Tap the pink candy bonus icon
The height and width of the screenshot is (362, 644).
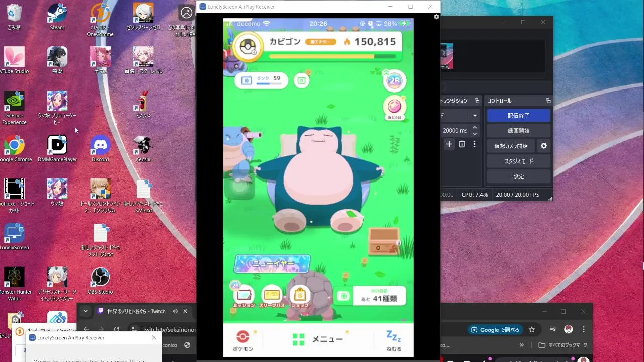coord(395,107)
